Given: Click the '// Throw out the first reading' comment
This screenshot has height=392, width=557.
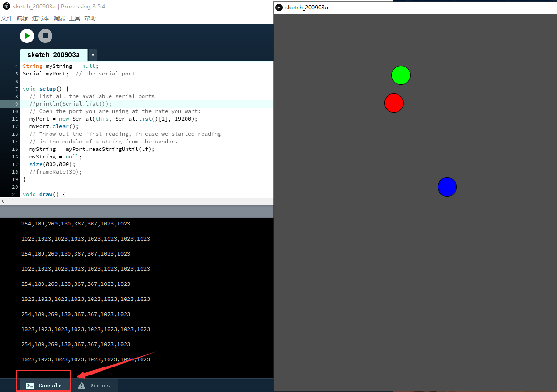Looking at the screenshot, I should (x=125, y=134).
